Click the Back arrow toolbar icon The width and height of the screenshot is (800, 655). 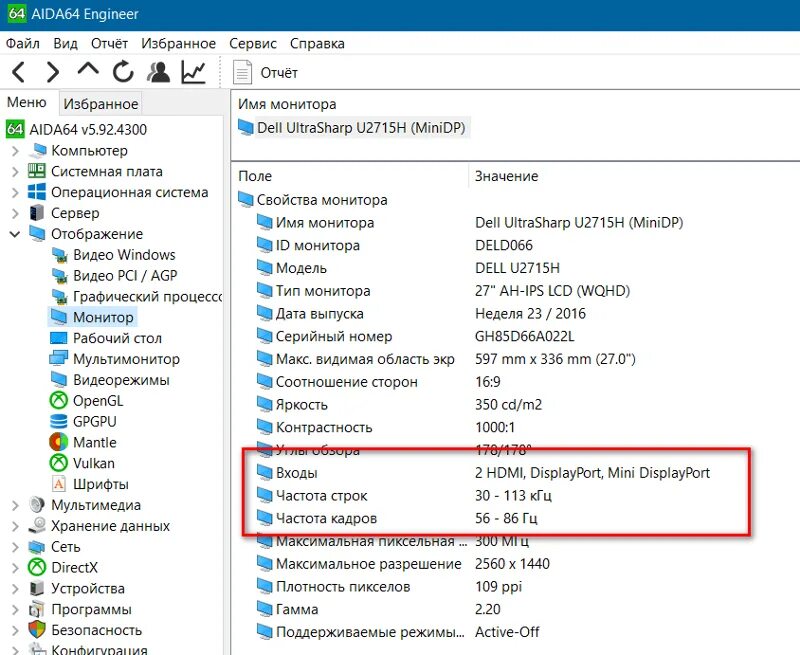pos(18,72)
